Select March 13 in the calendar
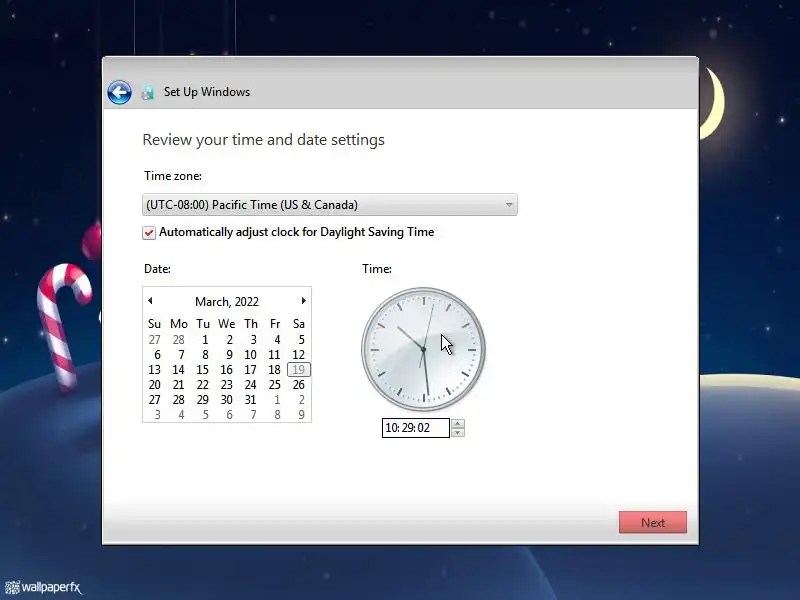The image size is (800, 600). click(x=154, y=370)
